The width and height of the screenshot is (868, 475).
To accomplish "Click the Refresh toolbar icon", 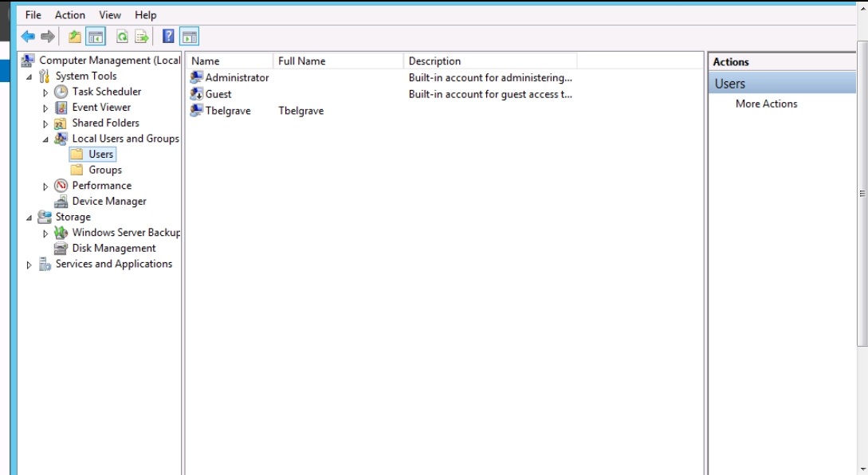I will point(122,37).
